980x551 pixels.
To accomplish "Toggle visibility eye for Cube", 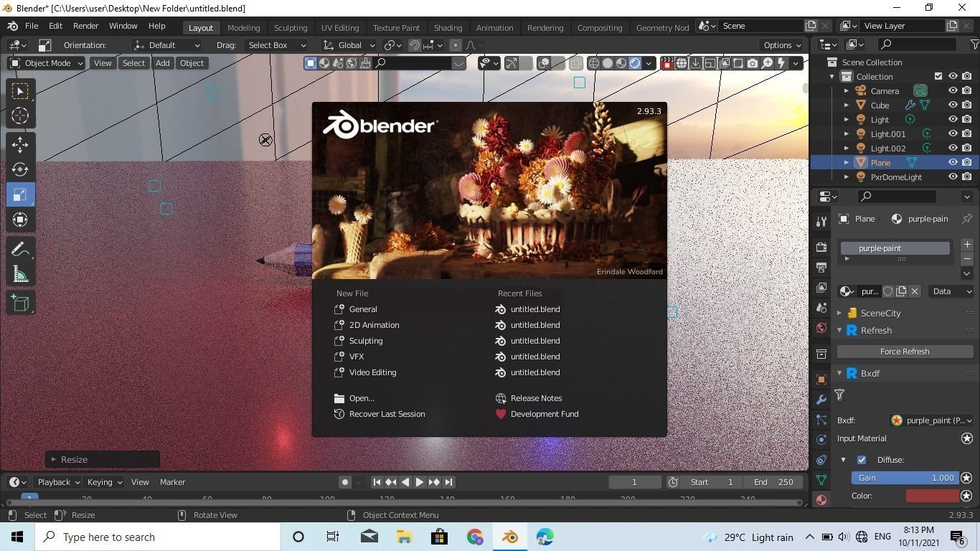I will point(953,105).
